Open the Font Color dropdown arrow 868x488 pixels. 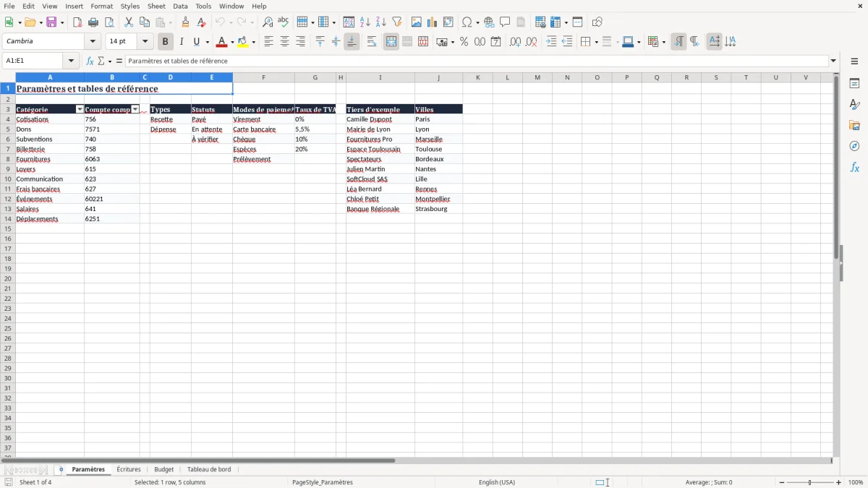click(x=231, y=42)
